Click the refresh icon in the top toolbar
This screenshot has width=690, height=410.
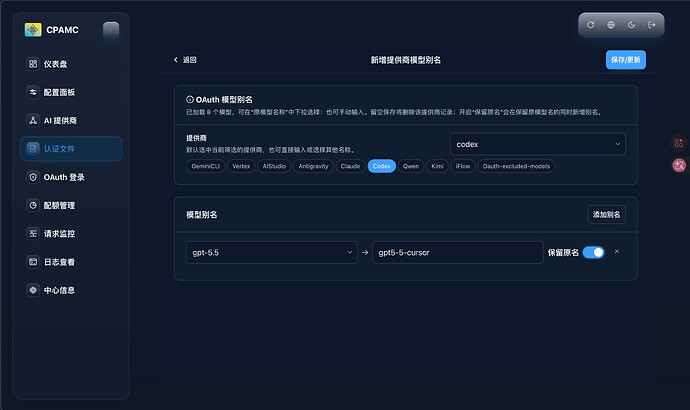pyautogui.click(x=591, y=25)
